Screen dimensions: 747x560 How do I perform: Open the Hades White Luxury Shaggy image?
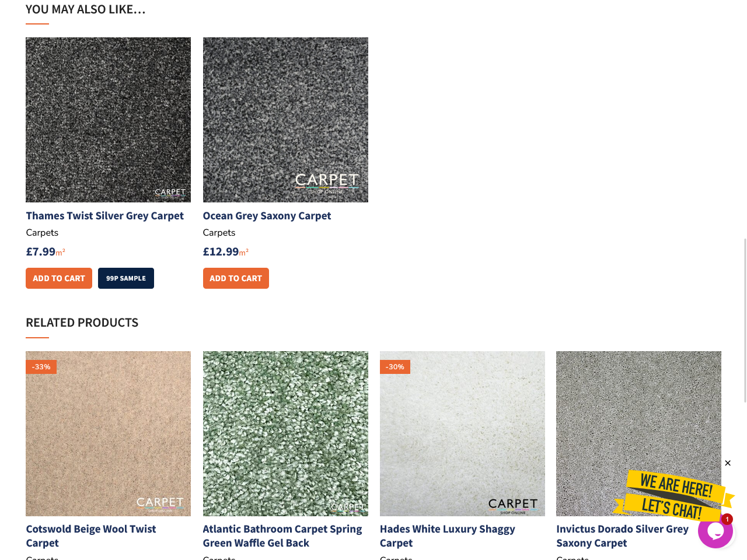click(x=462, y=433)
